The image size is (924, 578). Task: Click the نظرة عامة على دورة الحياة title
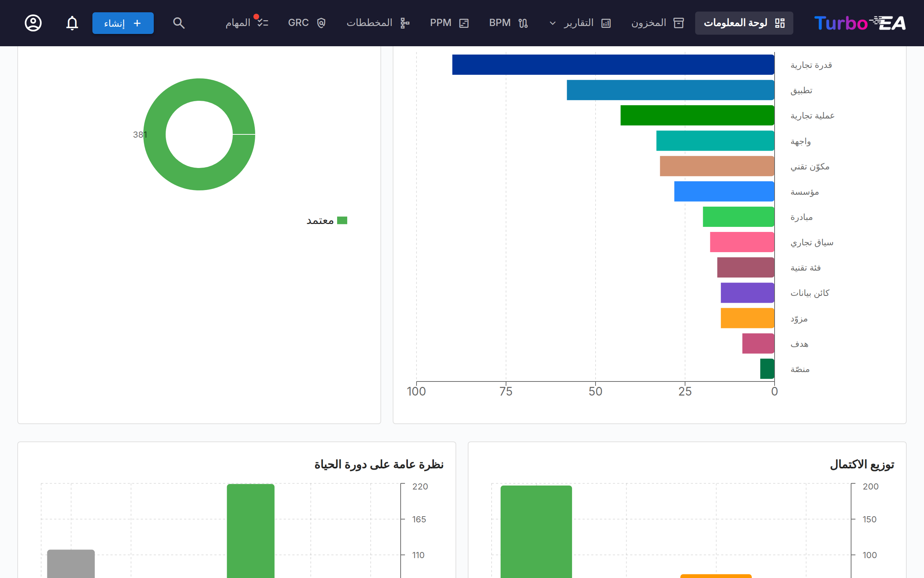pyautogui.click(x=379, y=465)
